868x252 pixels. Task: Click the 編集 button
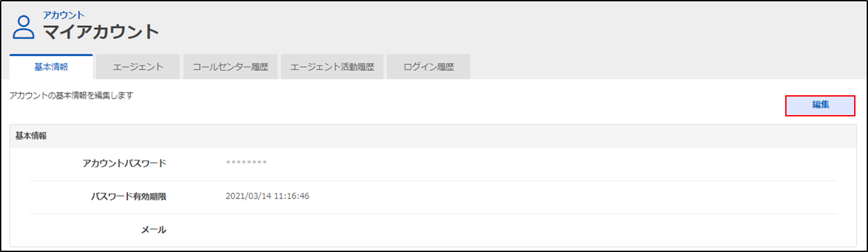(x=820, y=106)
